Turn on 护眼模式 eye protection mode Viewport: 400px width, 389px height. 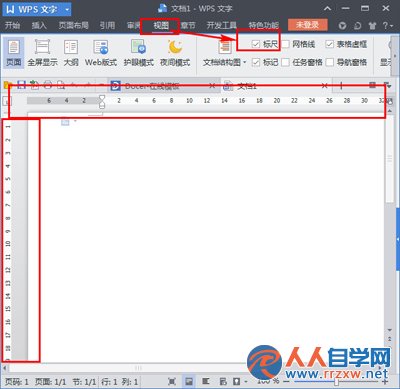tap(138, 53)
